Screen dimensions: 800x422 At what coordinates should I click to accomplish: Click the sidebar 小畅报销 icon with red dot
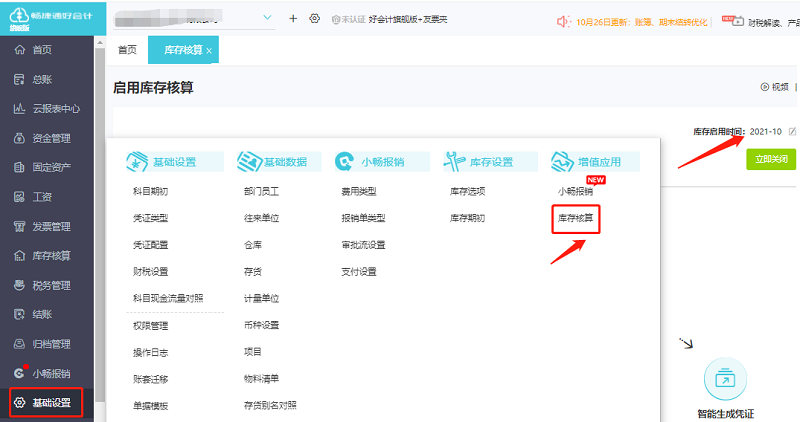click(19, 373)
